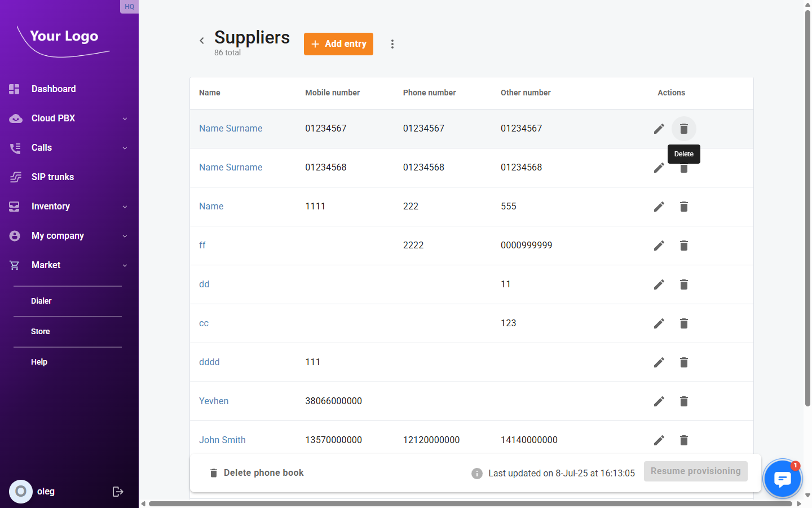
Task: Edit the dddd contact entry
Action: (x=659, y=362)
